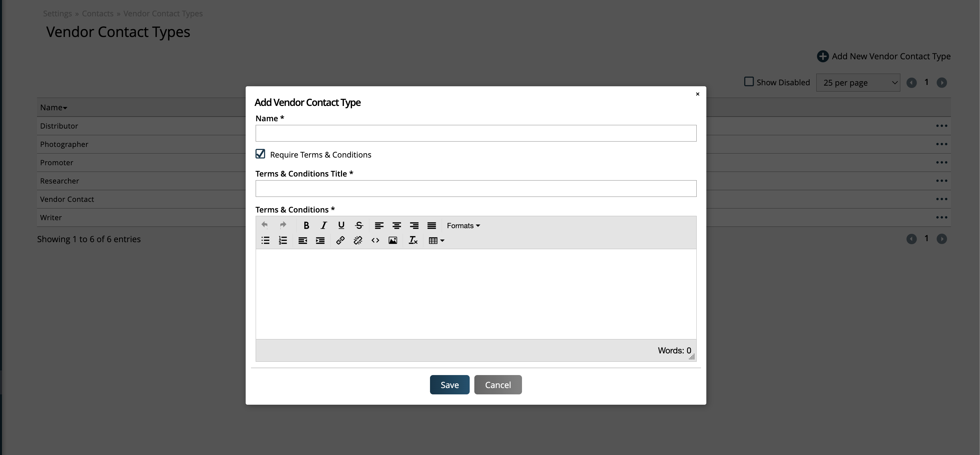Click the Insert image icon

[393, 240]
